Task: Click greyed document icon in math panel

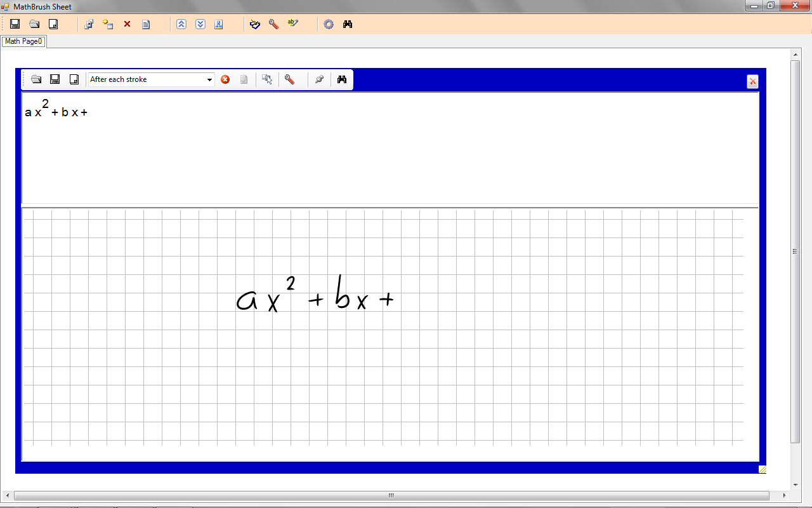Action: click(x=244, y=79)
